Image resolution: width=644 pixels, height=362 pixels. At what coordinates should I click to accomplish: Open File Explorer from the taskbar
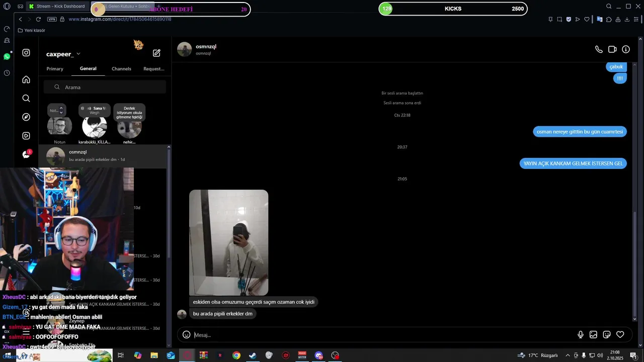pos(154,355)
